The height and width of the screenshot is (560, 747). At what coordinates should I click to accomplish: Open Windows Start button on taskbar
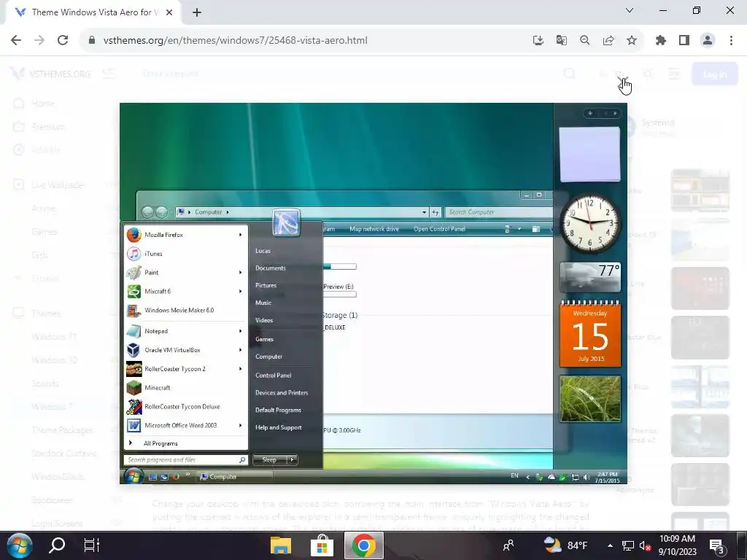click(19, 545)
